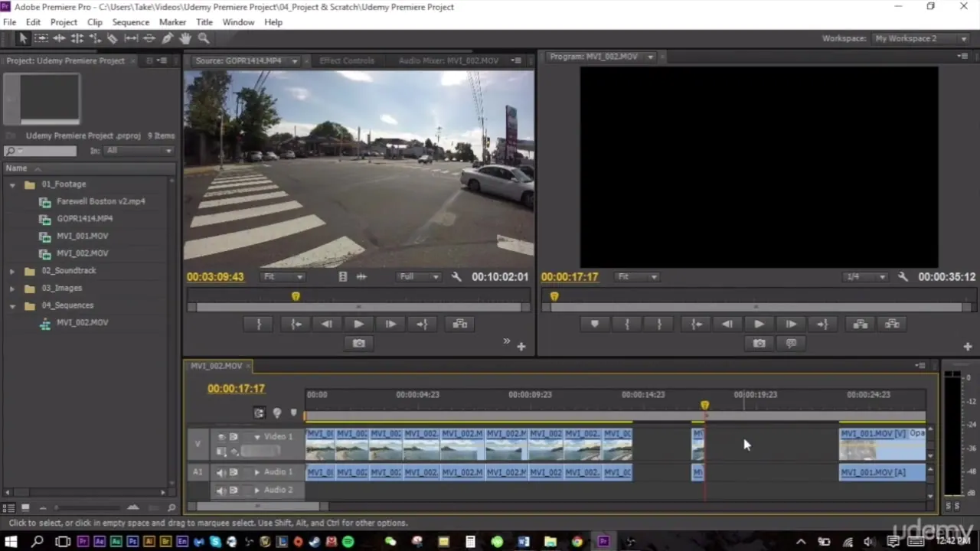Switch to the Audio Mixer tab
The height and width of the screenshot is (551, 980).
448,60
